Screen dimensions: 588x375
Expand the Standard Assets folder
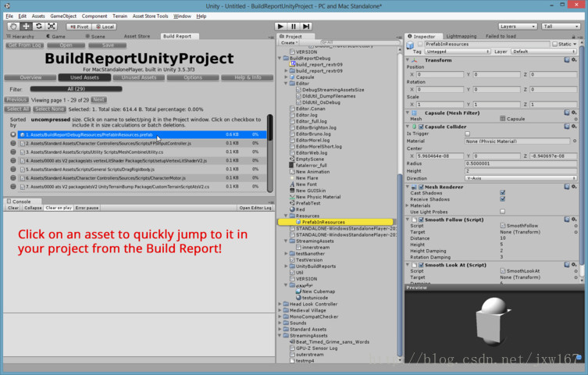[280, 329]
